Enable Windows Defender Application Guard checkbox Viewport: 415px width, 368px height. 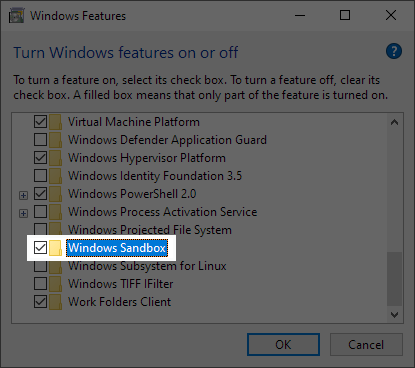pyautogui.click(x=40, y=140)
